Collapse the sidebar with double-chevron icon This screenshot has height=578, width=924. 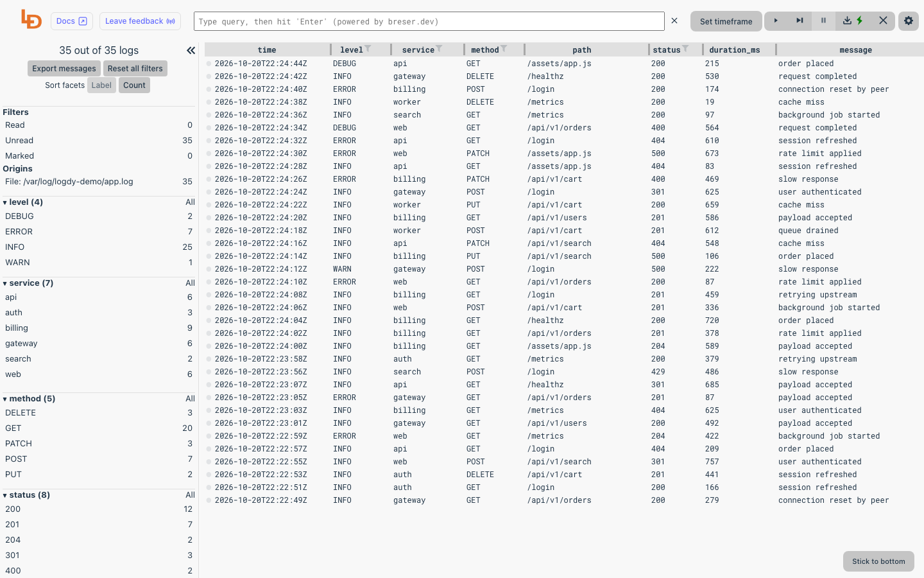point(191,50)
